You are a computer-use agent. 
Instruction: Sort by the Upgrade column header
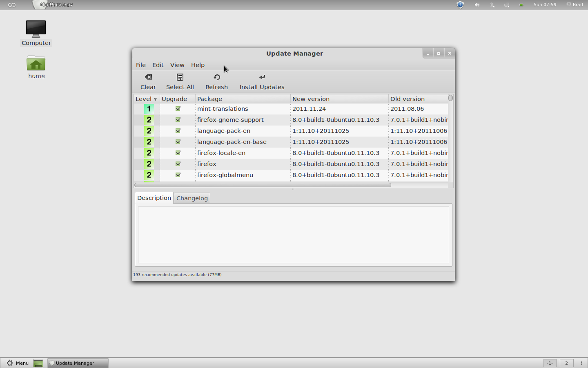tap(177, 99)
